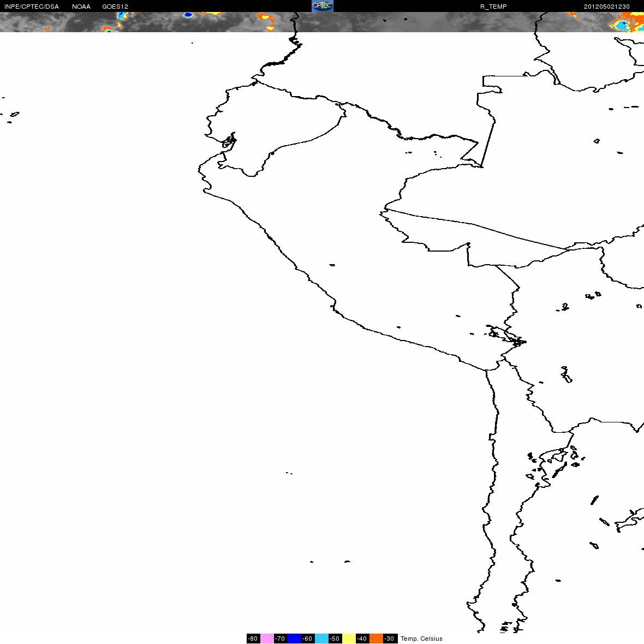Click the INPE/CPTEC/DSA header text

(32, 7)
